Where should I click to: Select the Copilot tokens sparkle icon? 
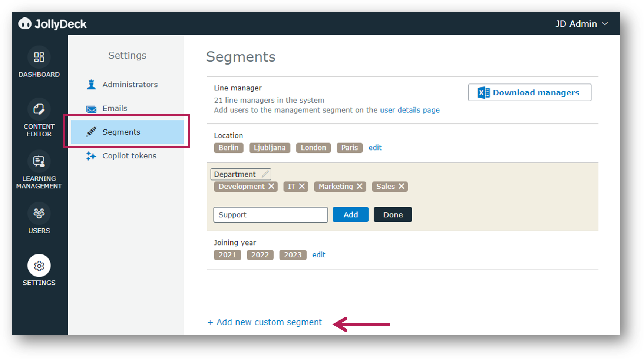pyautogui.click(x=91, y=156)
